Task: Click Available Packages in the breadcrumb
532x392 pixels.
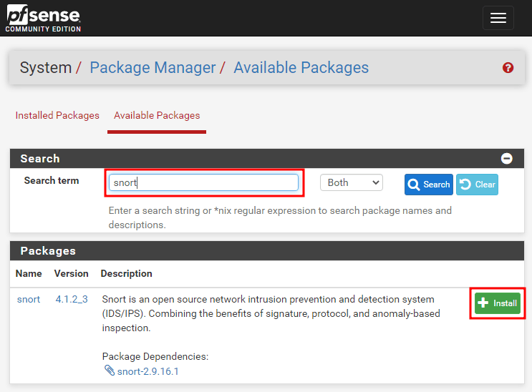Action: click(301, 68)
